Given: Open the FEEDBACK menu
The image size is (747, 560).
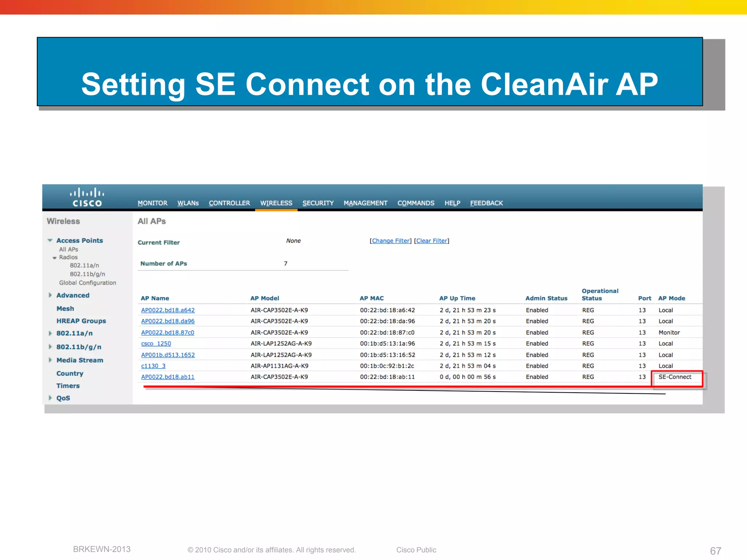Looking at the screenshot, I should (x=486, y=203).
